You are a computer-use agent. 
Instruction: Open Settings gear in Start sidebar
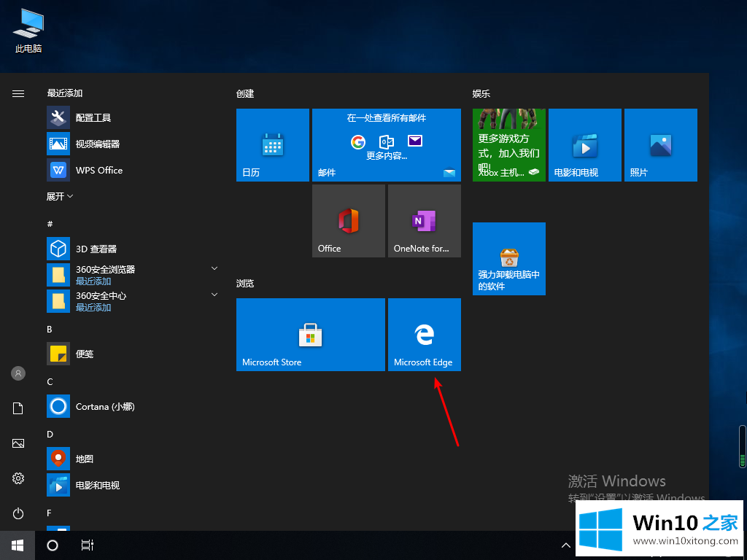click(x=18, y=478)
